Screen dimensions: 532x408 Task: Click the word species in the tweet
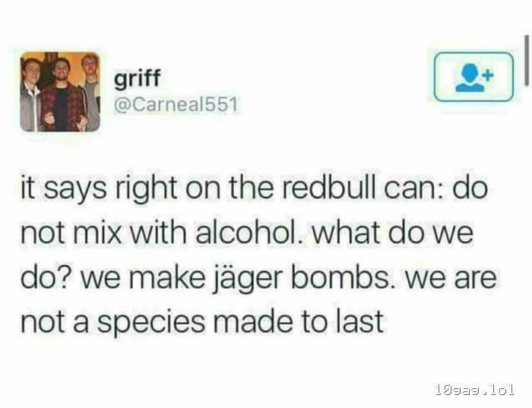pyautogui.click(x=151, y=323)
